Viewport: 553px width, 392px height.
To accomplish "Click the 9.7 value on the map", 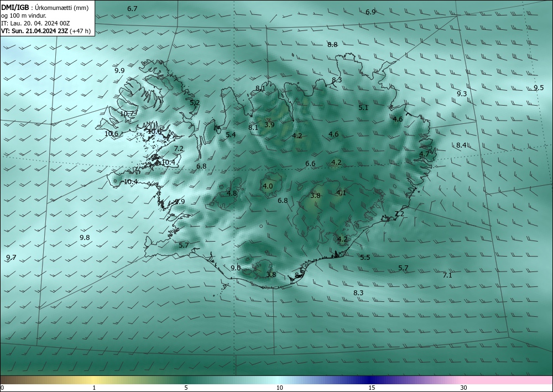I will click(x=11, y=257).
